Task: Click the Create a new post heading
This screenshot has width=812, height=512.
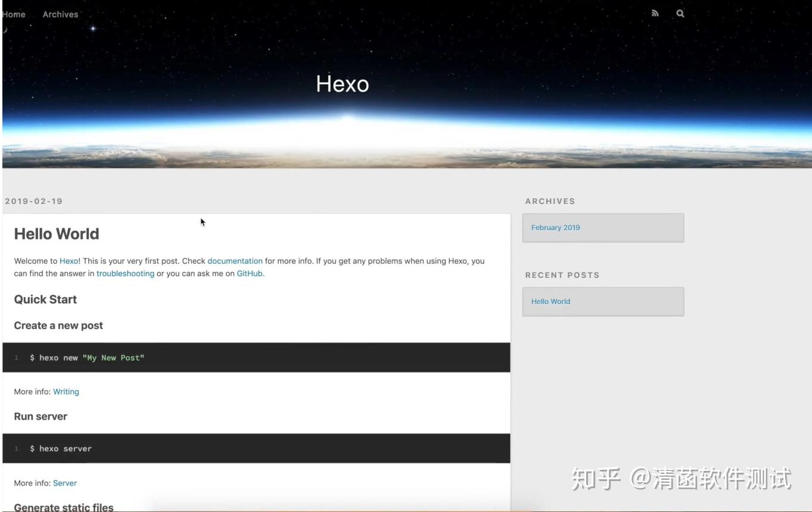Action: tap(58, 326)
